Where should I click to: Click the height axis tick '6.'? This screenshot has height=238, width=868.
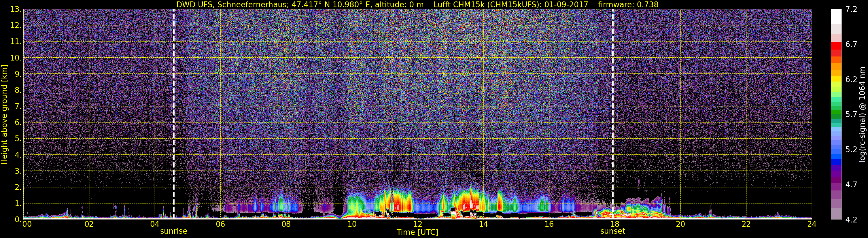[x=18, y=123]
